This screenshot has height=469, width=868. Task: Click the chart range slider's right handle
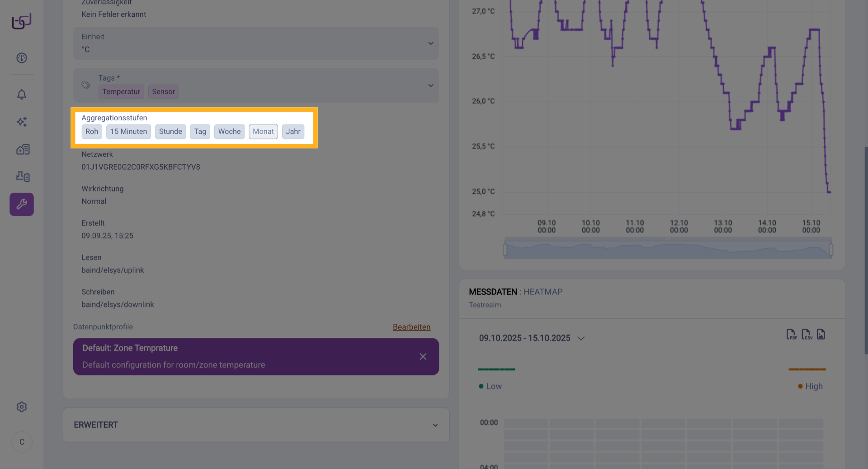point(831,249)
